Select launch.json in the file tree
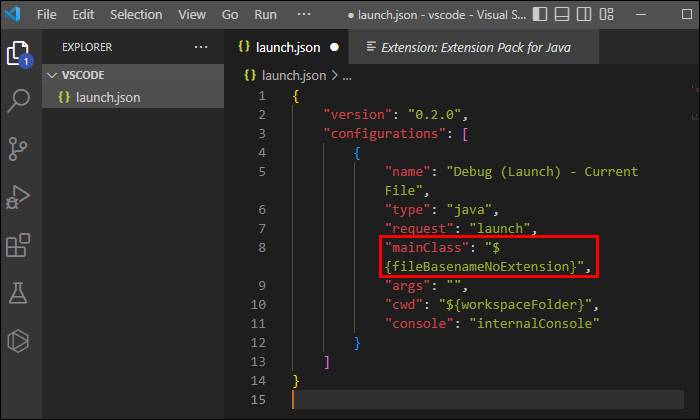700x420 pixels. [105, 97]
